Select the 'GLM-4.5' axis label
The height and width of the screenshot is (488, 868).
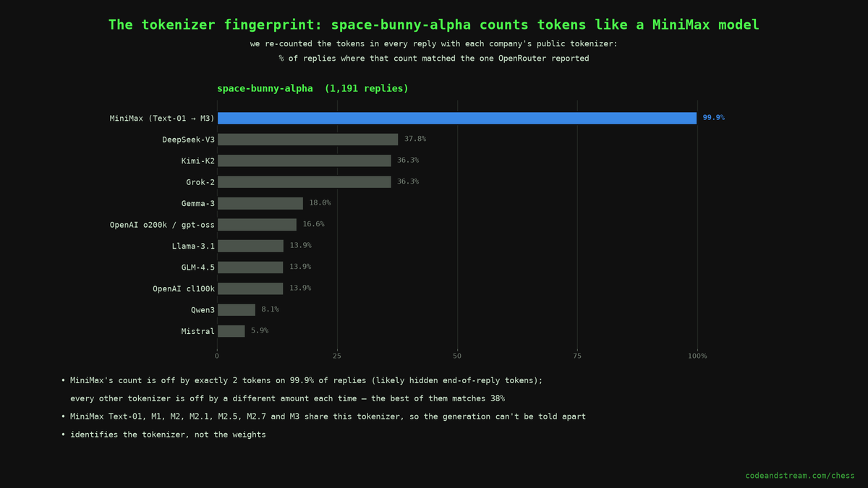198,267
